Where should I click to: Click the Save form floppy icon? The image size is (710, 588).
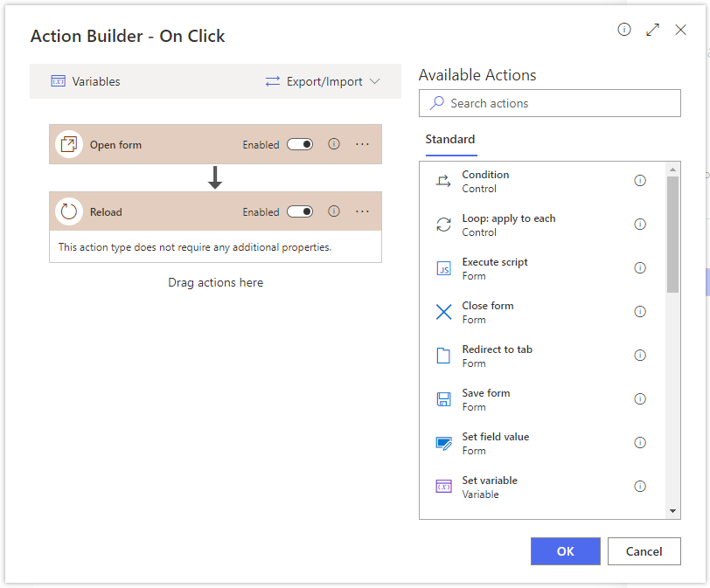tap(443, 399)
